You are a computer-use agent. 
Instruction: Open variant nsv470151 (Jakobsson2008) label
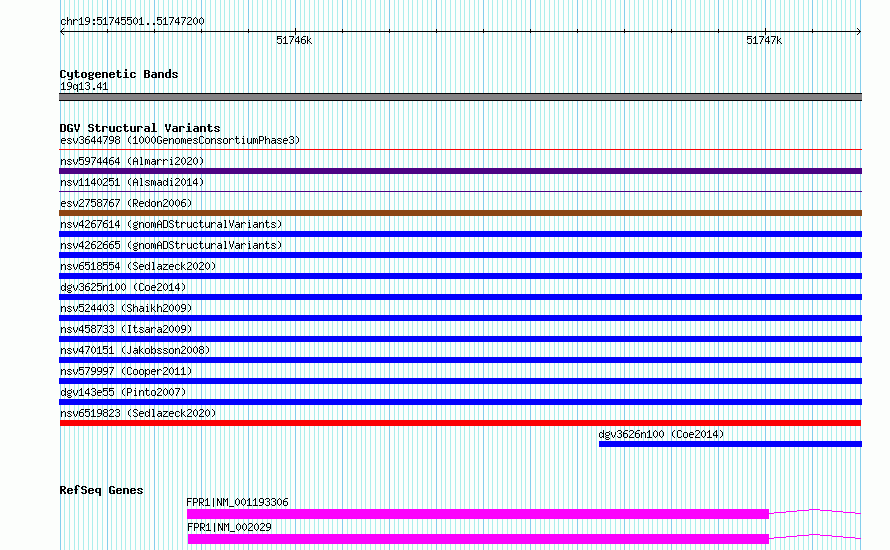(x=135, y=350)
